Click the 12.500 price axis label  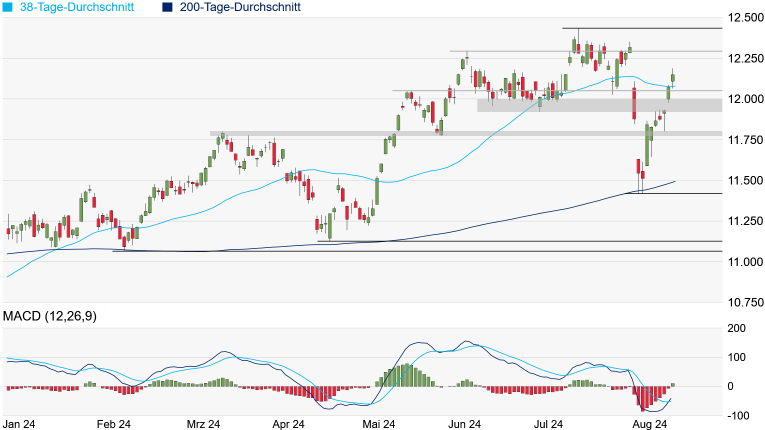(x=745, y=18)
